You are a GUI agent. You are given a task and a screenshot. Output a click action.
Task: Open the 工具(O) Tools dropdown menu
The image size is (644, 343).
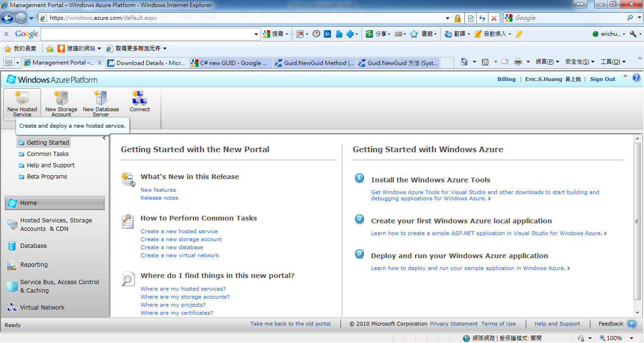pyautogui.click(x=613, y=62)
